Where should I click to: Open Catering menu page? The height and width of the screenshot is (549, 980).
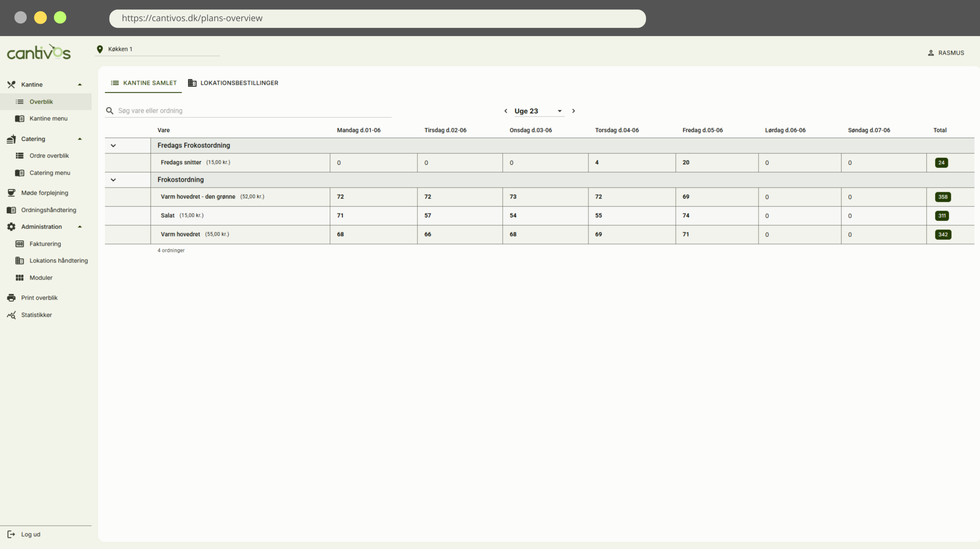(x=50, y=173)
